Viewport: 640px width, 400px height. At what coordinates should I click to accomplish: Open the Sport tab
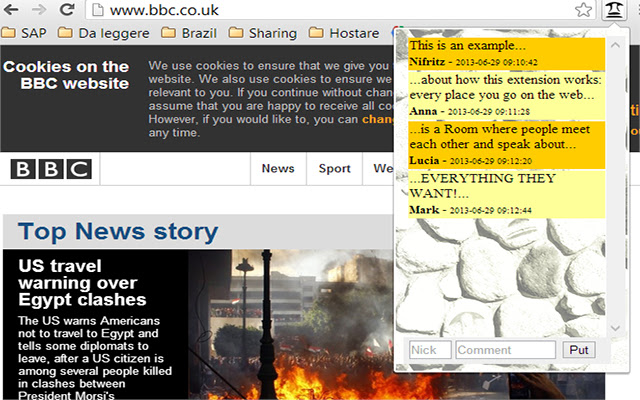tap(335, 169)
